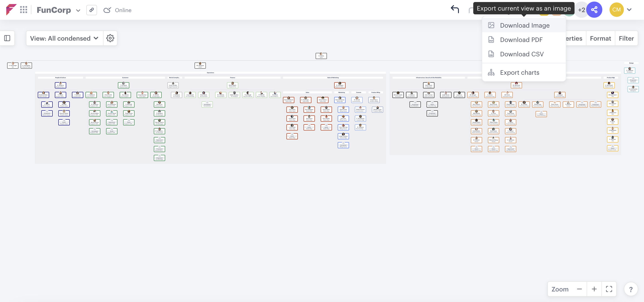
Task: Click the Online sync status icon
Action: [107, 10]
